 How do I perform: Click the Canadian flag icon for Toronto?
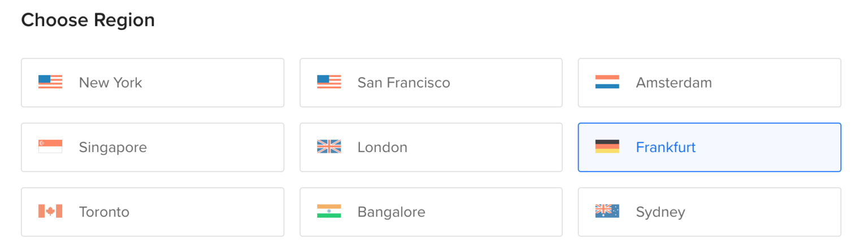[50, 212]
